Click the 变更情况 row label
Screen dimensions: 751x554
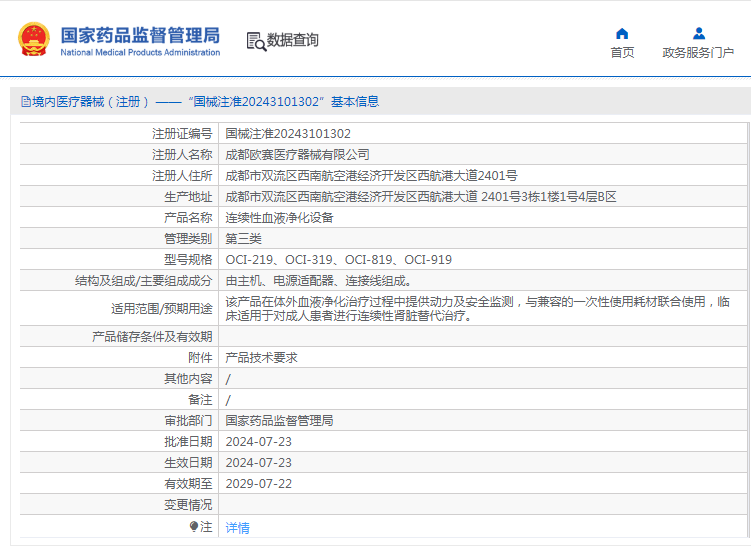click(x=188, y=505)
